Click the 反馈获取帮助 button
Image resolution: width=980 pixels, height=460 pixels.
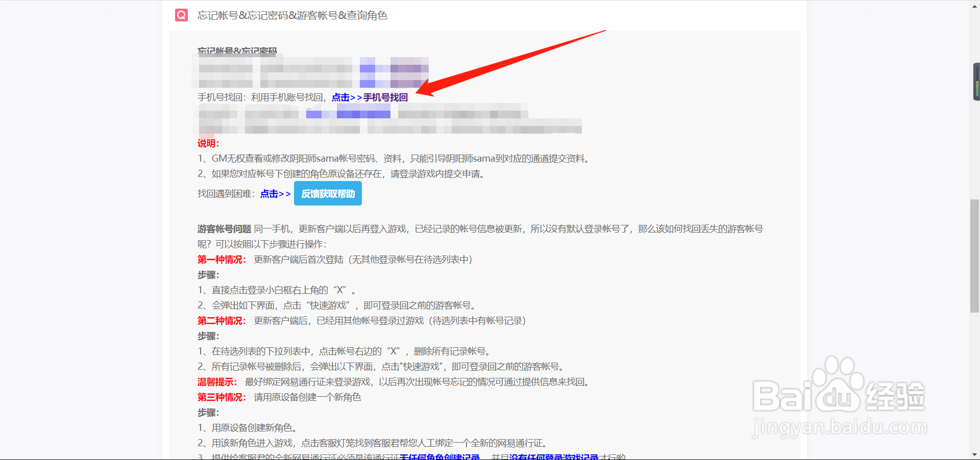tap(327, 193)
